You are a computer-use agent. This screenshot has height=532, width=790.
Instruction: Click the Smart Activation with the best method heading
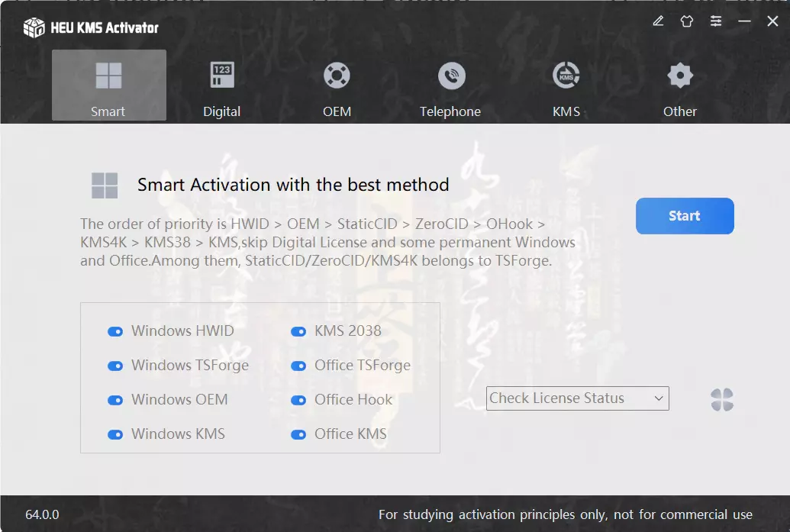pos(293,185)
